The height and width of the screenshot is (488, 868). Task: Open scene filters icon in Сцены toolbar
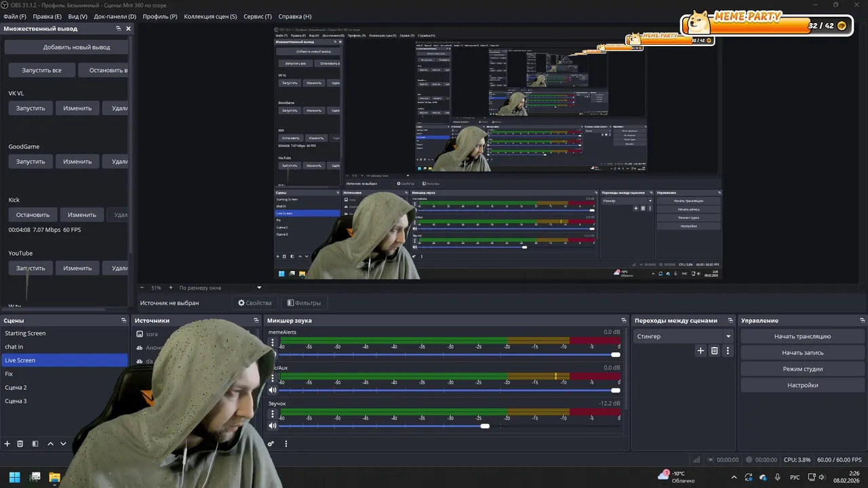(35, 444)
